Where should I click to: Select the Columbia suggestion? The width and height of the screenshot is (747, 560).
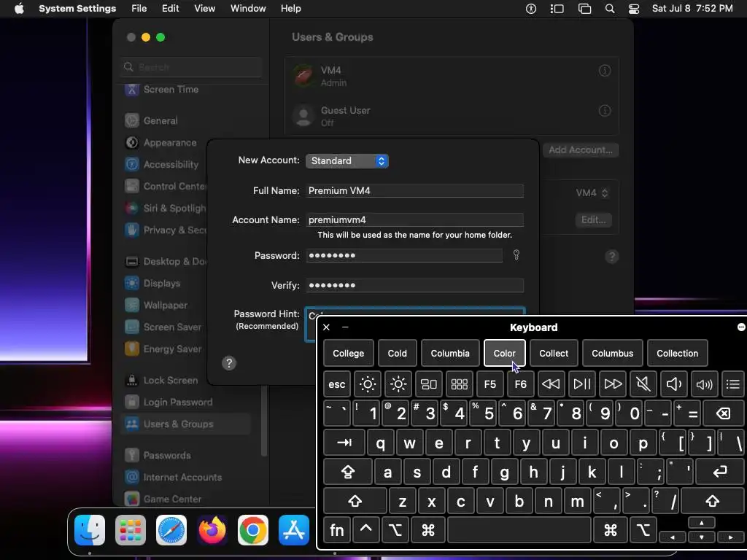450,354
